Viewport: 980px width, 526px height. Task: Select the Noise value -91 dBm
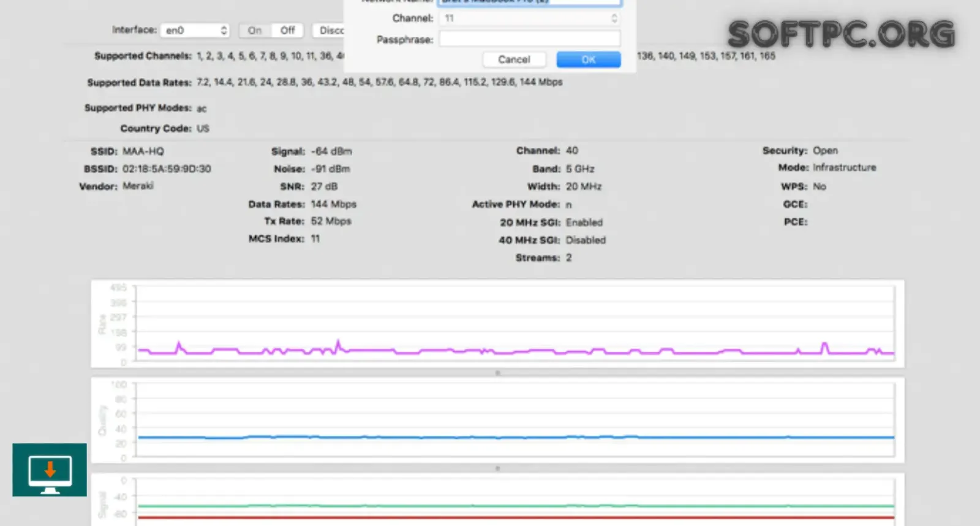coord(331,169)
